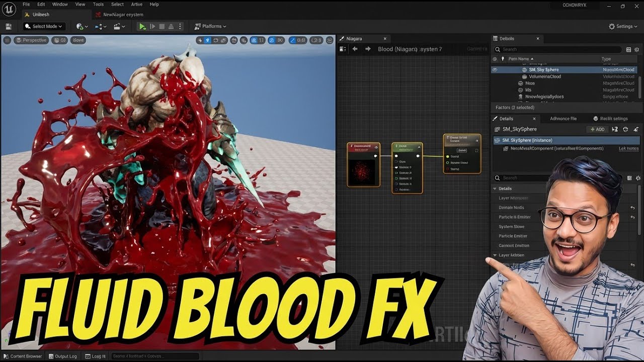
Task: Select the rotate gizmo tool in viewport
Action: 216,40
